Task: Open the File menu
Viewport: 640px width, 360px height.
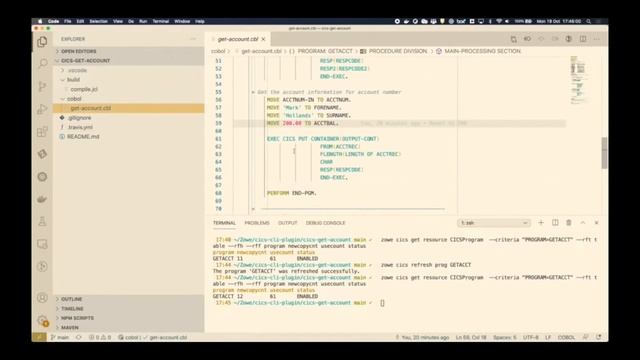Action: pos(68,21)
